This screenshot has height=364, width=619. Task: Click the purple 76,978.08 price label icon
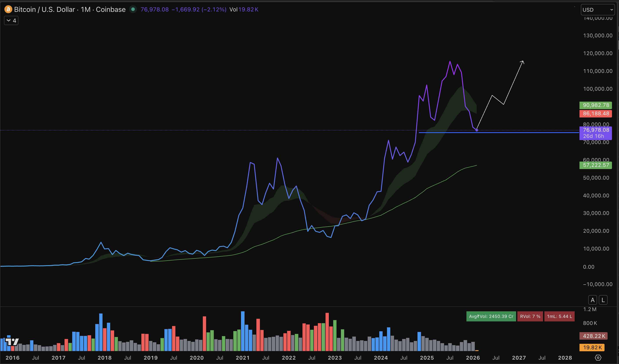pyautogui.click(x=596, y=130)
